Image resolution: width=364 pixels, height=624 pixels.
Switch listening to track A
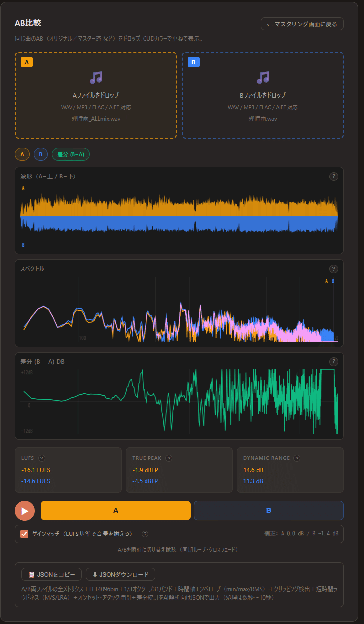(116, 510)
